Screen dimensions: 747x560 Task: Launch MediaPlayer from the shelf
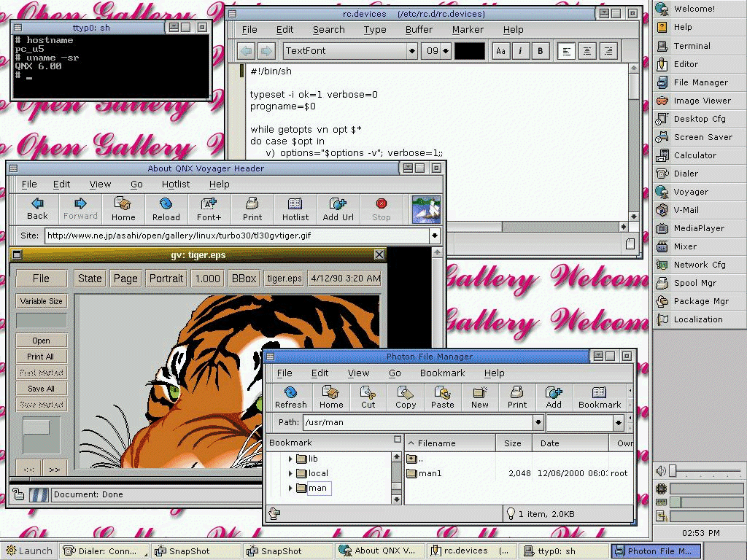pos(700,228)
